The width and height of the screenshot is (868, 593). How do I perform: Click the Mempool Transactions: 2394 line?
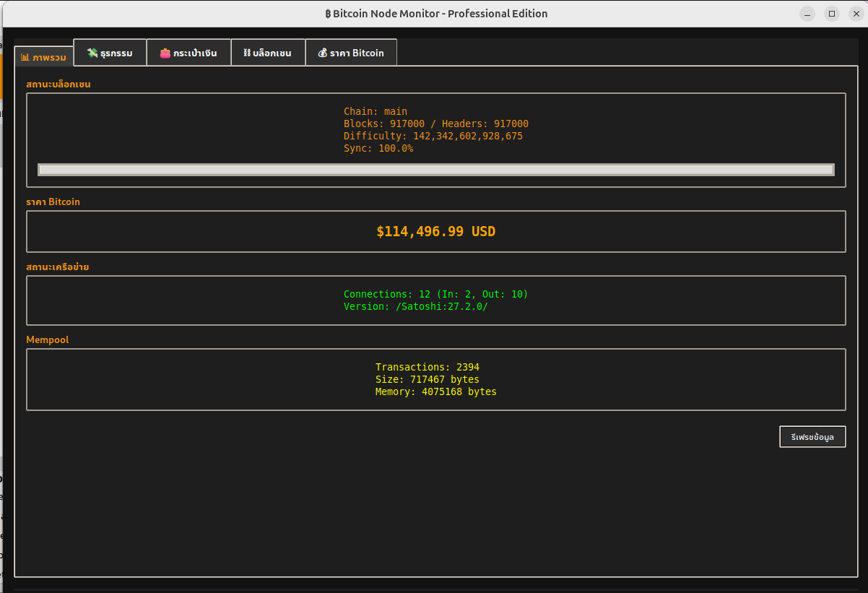(427, 367)
